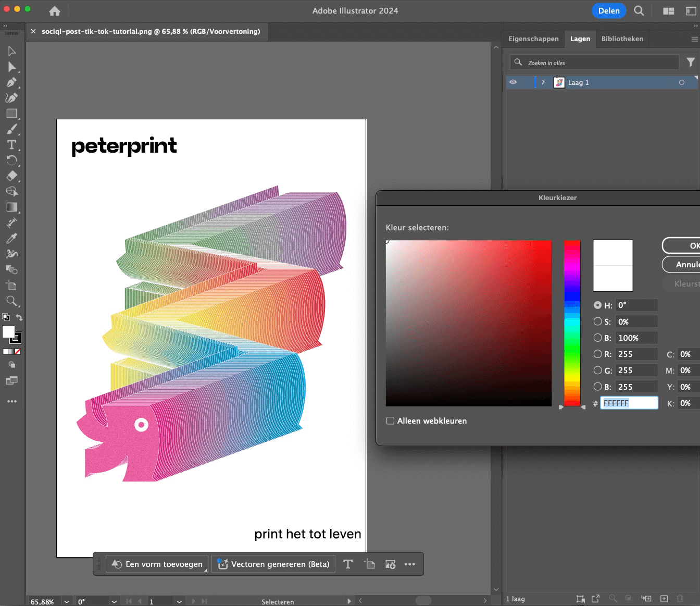Open the rotation angle dropdown
The width and height of the screenshot is (700, 606).
(x=114, y=601)
